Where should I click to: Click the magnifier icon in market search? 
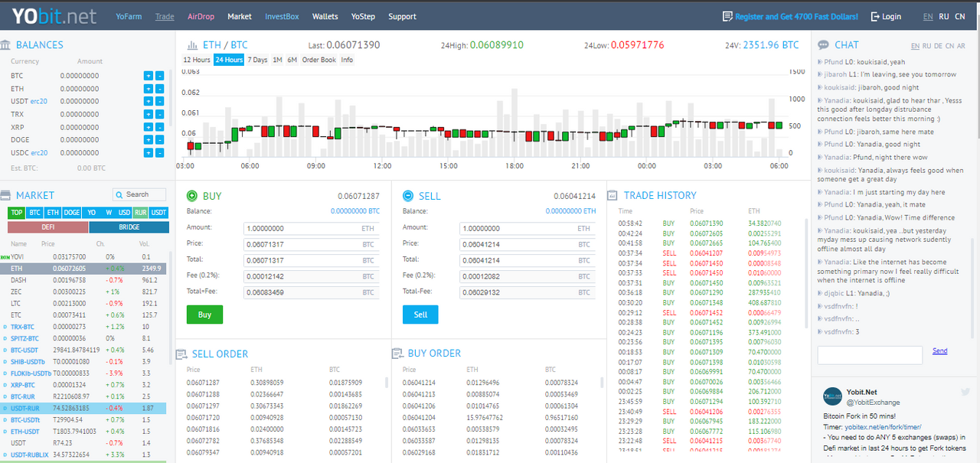tap(120, 194)
